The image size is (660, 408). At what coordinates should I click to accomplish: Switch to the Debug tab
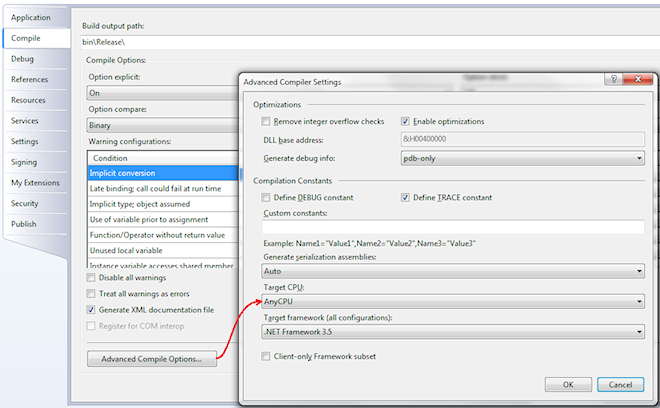click(x=23, y=59)
